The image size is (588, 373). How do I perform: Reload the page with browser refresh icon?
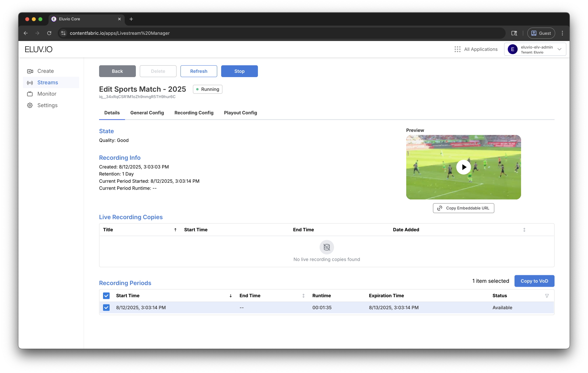click(49, 33)
